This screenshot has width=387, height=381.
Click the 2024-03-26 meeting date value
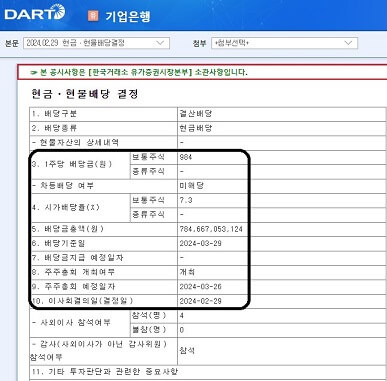[201, 286]
